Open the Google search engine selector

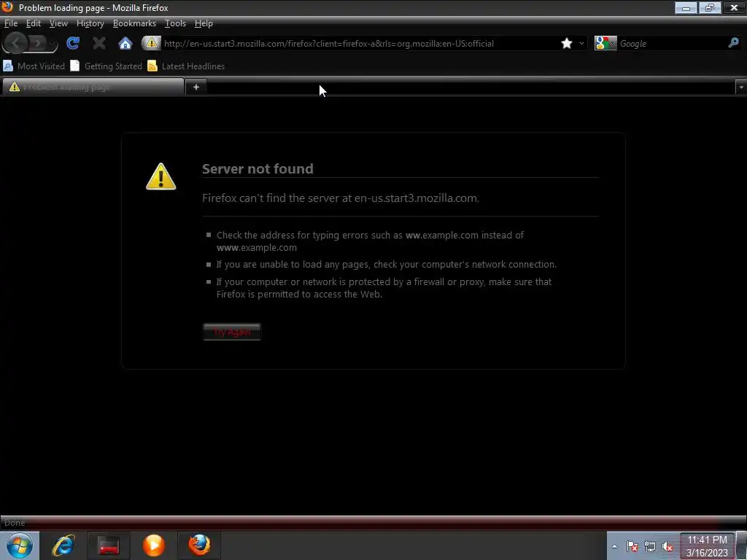[605, 43]
